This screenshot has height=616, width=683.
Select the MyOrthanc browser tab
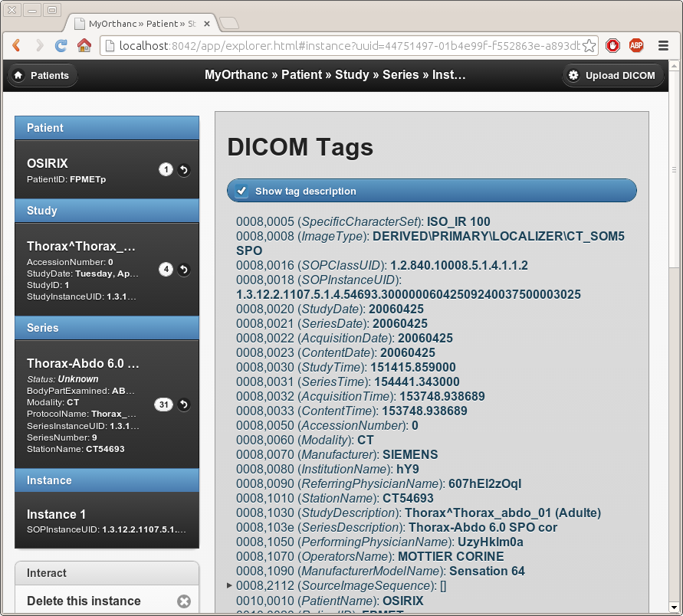(x=142, y=24)
